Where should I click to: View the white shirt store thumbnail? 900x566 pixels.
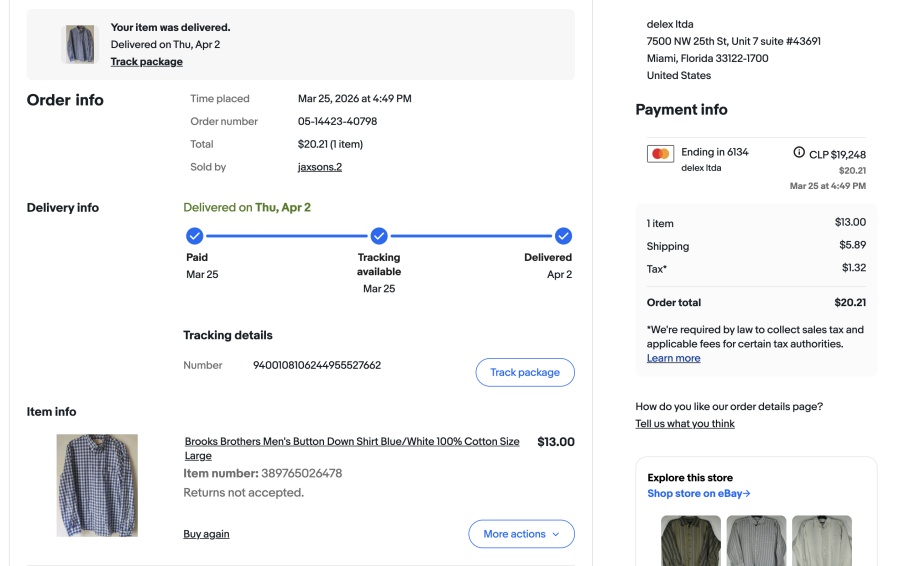pyautogui.click(x=821, y=540)
